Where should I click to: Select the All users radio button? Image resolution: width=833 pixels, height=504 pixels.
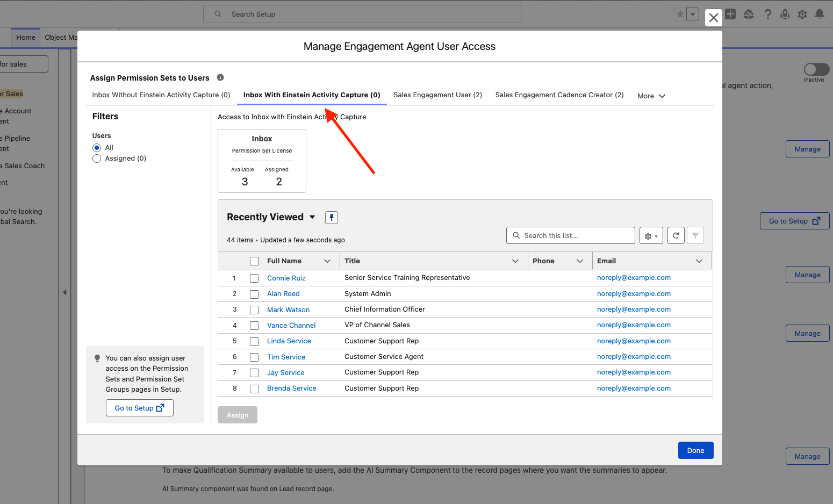click(x=97, y=148)
